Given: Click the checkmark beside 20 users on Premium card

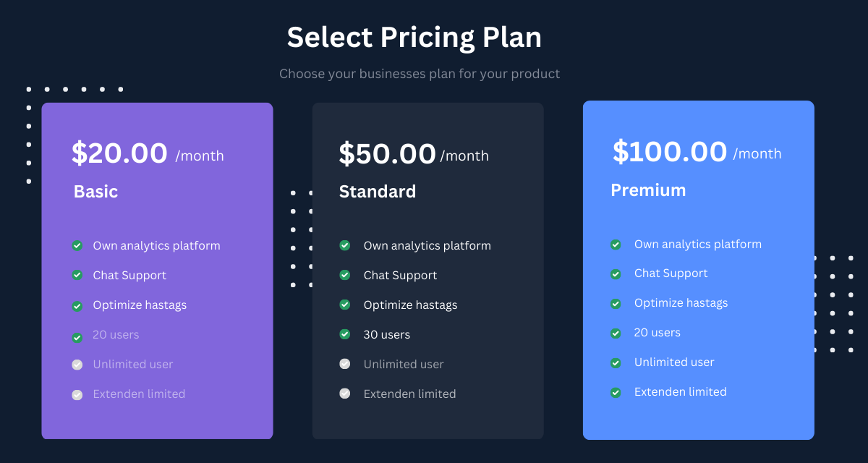Looking at the screenshot, I should pos(616,333).
